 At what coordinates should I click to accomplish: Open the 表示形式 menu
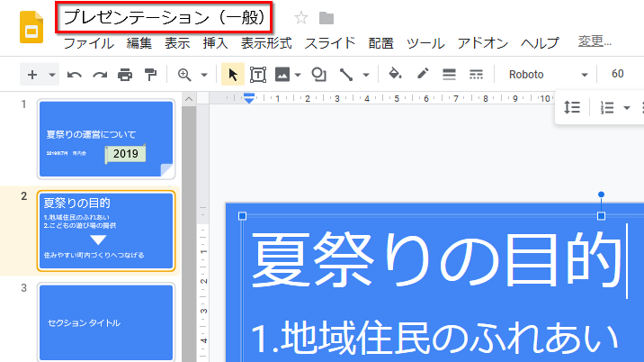[x=266, y=43]
